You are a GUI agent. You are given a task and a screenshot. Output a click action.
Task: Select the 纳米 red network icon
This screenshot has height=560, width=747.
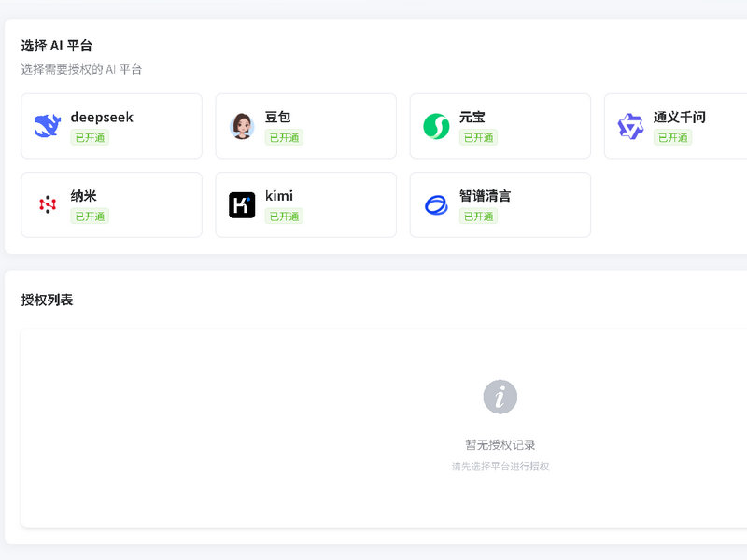(x=45, y=203)
